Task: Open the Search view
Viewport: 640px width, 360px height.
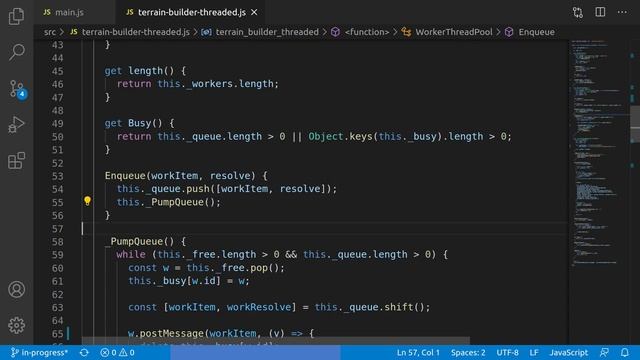Action: (16, 52)
